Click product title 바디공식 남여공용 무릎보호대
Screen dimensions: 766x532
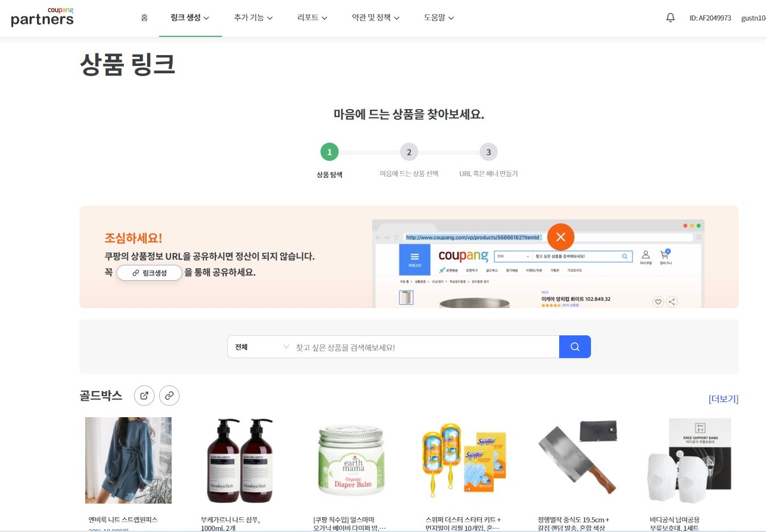(x=675, y=523)
